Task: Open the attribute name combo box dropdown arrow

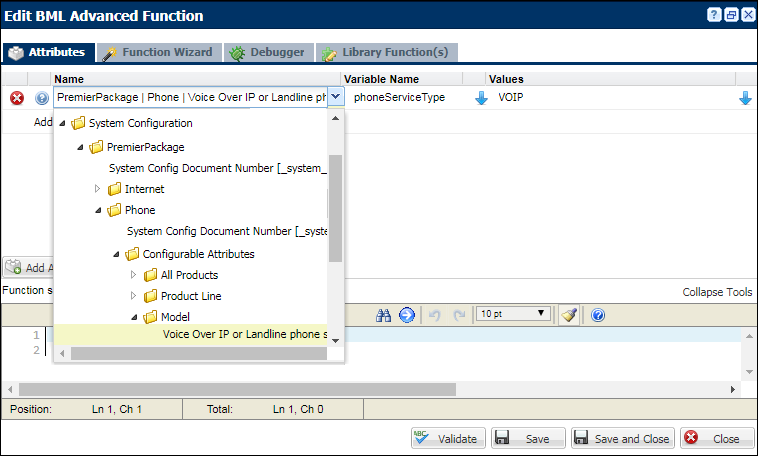Action: click(x=335, y=97)
